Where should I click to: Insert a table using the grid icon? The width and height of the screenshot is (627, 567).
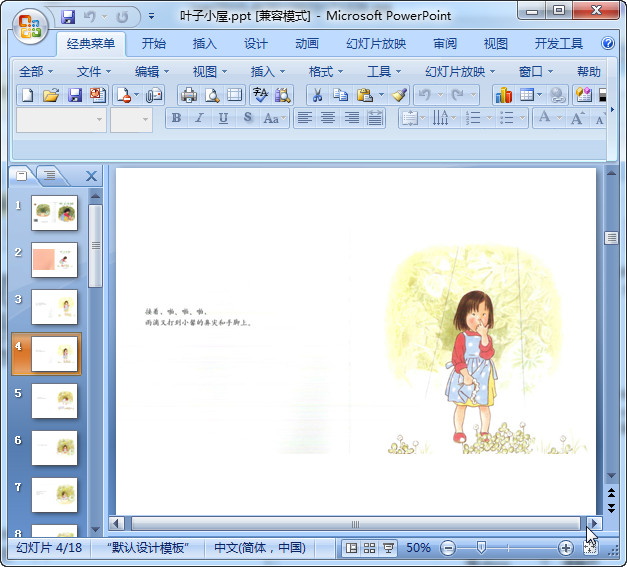tap(527, 95)
